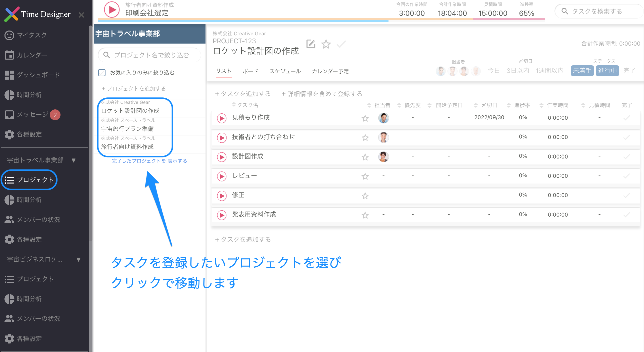Open 時間分析 from the sidebar
644x352 pixels.
(x=29, y=95)
